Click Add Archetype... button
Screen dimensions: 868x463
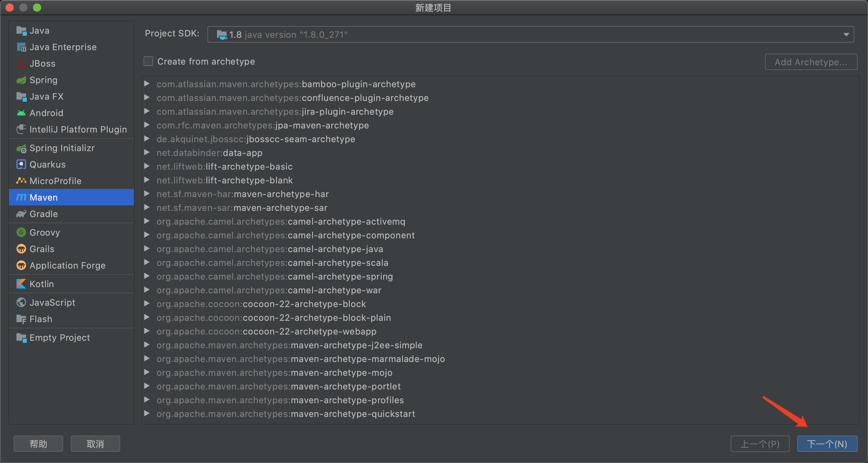(x=811, y=62)
